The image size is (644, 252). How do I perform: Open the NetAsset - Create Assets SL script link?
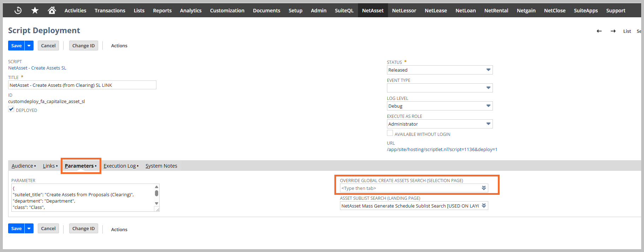pyautogui.click(x=37, y=68)
